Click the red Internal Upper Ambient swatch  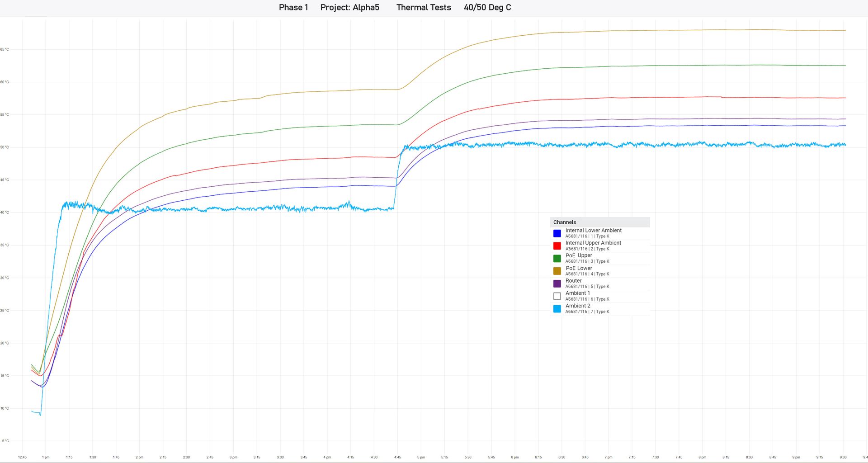(557, 246)
